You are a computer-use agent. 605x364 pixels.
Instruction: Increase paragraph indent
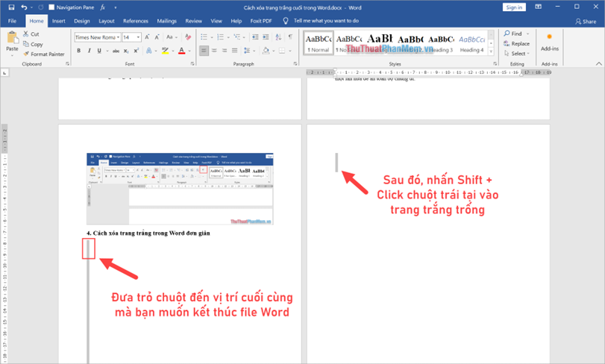tap(266, 37)
